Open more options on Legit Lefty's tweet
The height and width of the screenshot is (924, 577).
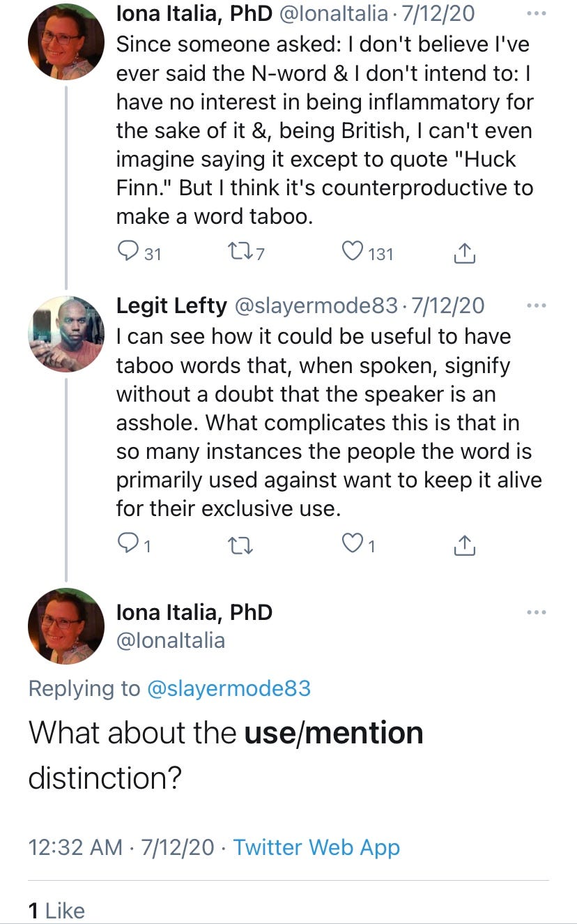(537, 305)
